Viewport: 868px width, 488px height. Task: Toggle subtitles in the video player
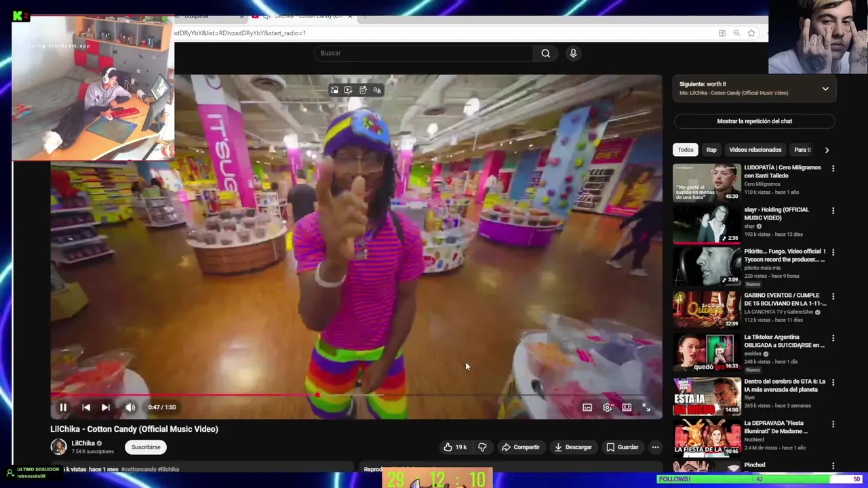(x=587, y=407)
